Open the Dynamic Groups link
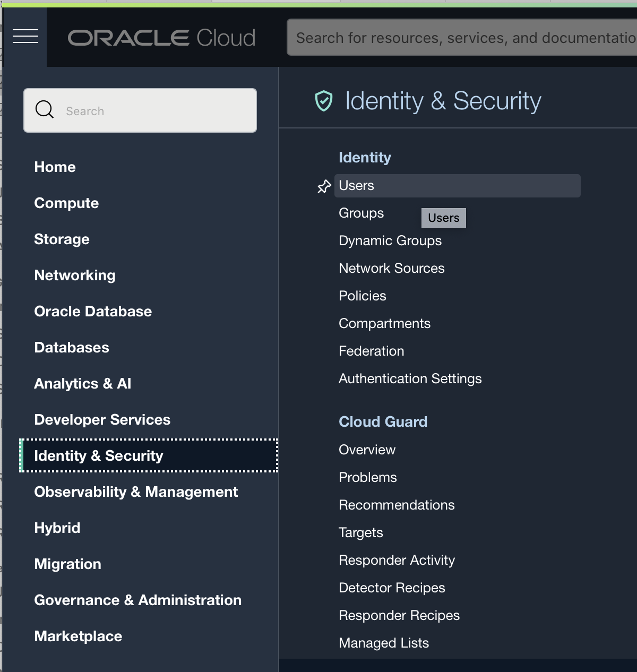This screenshot has height=672, width=637. click(x=390, y=240)
